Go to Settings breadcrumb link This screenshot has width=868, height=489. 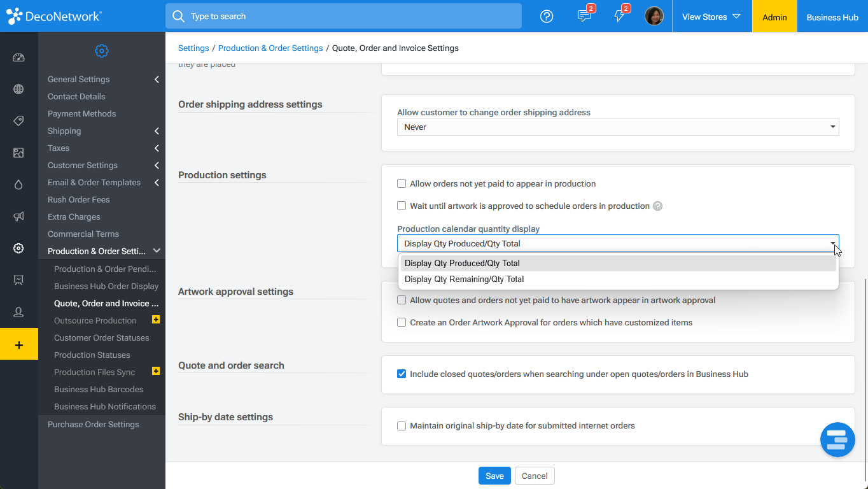pyautogui.click(x=193, y=48)
